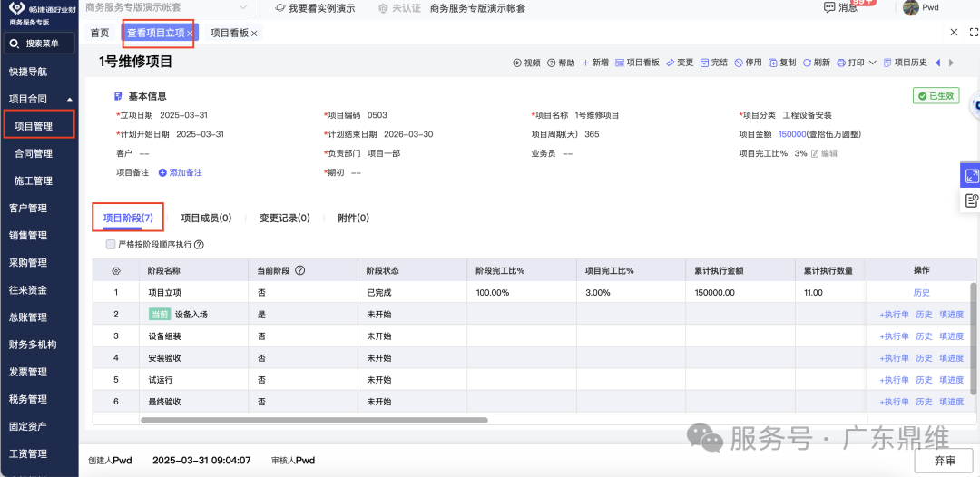
Task: Collapse the 项目合同 sidebar group
Action: (70, 99)
